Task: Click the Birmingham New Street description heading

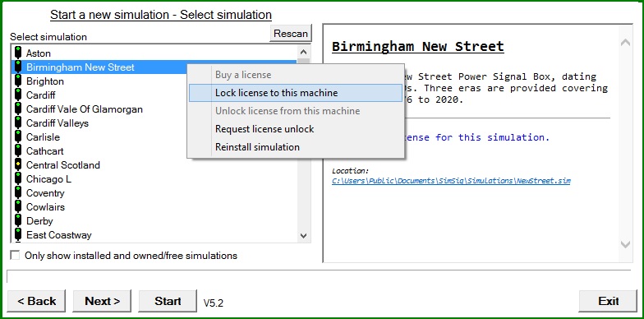Action: 417,46
